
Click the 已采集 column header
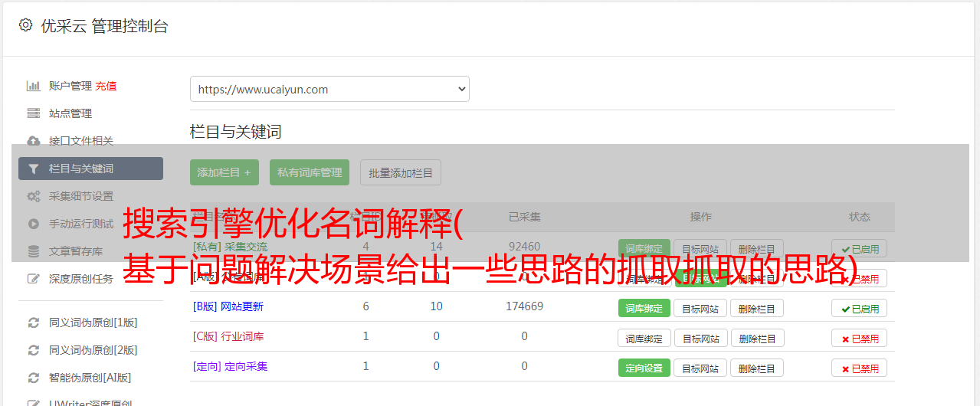(x=524, y=217)
